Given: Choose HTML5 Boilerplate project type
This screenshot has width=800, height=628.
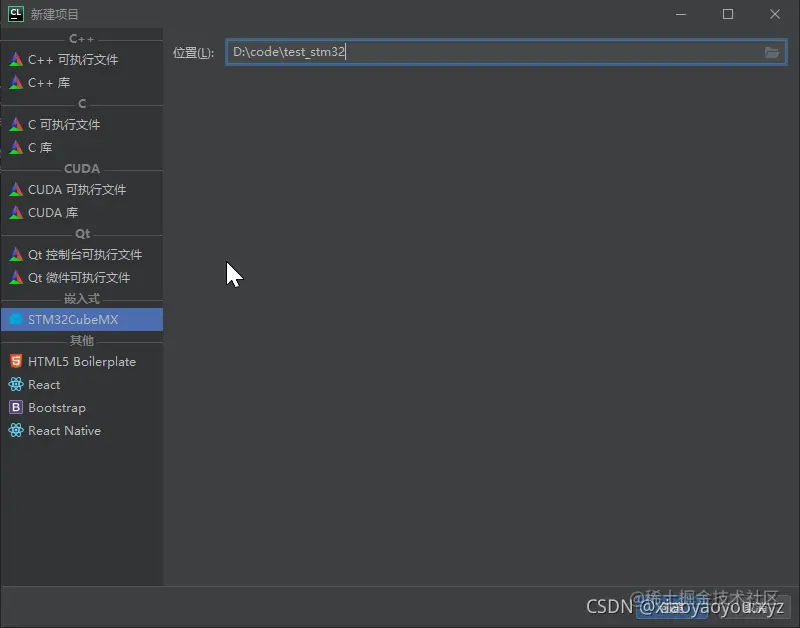Looking at the screenshot, I should [82, 361].
